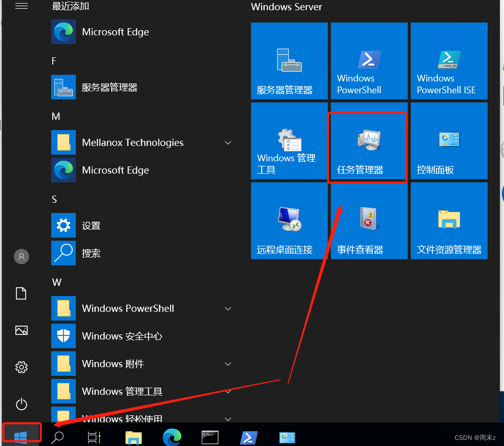Expand the Windows PowerShell group chevron
504x446 pixels.
tap(227, 308)
